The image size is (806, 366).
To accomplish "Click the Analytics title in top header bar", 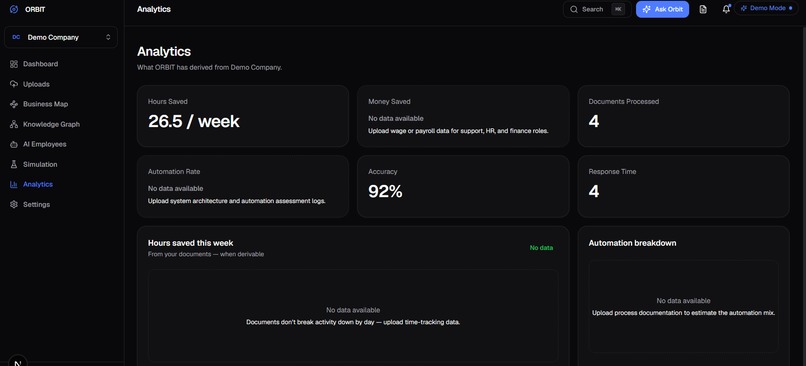I will point(154,9).
